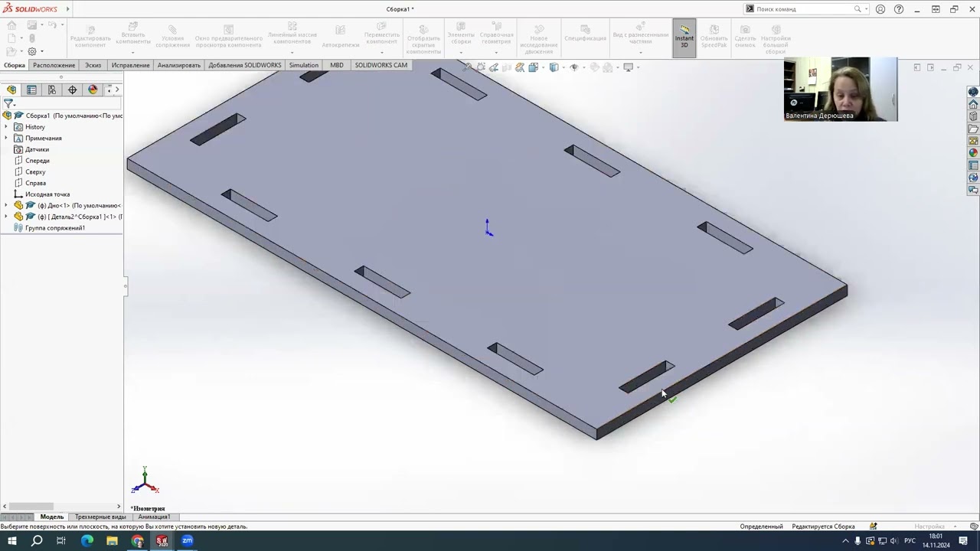Open PropertyManager tab icon

[31, 90]
